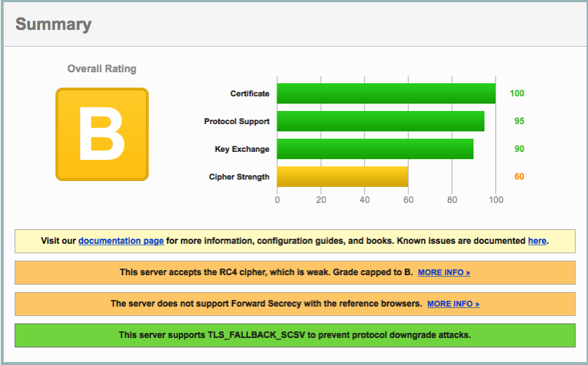Select the axis label 0
This screenshot has width=588, height=365.
pyautogui.click(x=277, y=200)
